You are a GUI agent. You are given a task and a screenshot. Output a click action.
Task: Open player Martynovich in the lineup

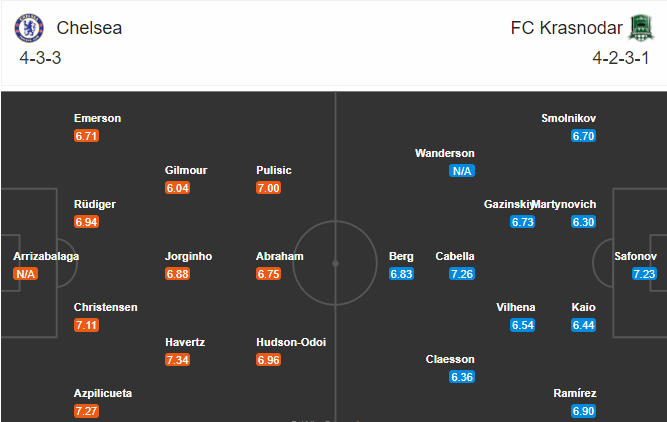[564, 204]
